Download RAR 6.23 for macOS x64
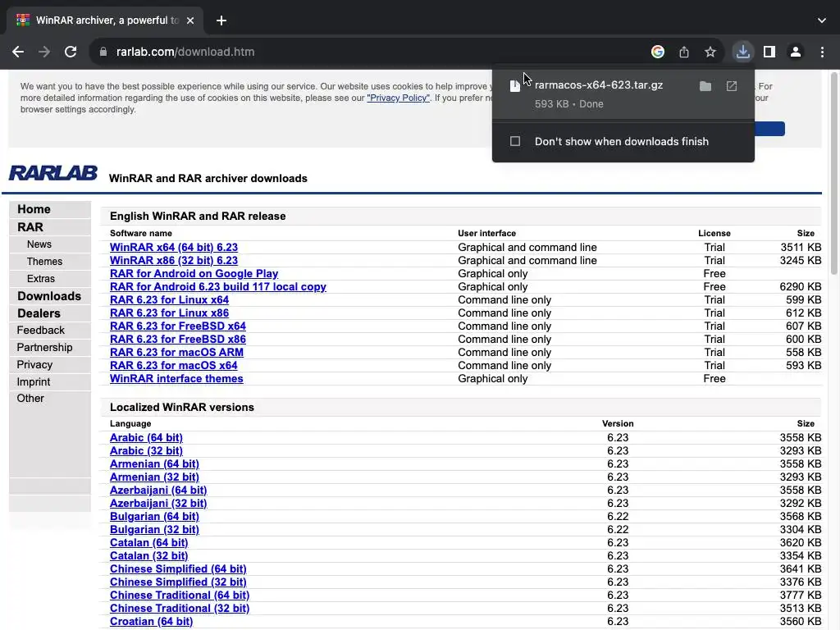This screenshot has height=630, width=840. (174, 365)
